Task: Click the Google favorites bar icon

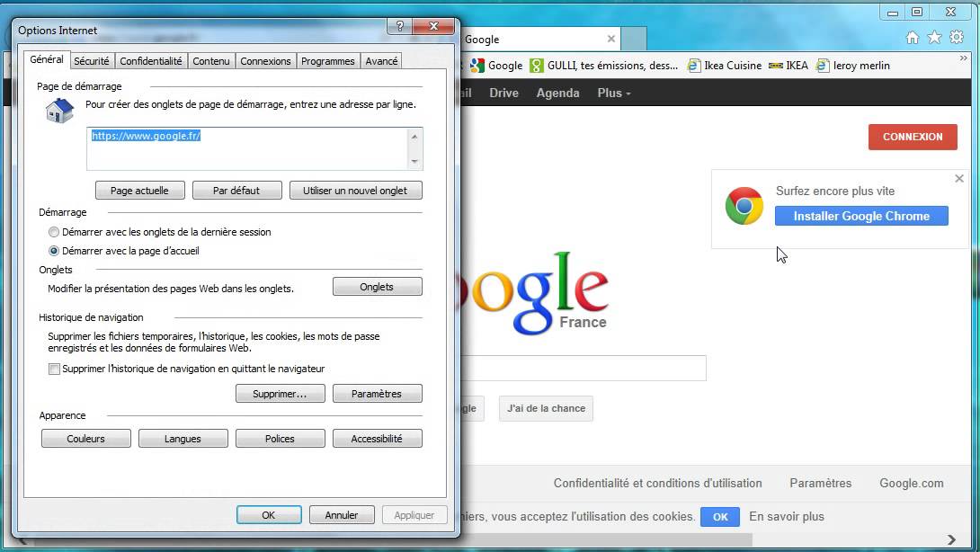Action: pos(477,66)
